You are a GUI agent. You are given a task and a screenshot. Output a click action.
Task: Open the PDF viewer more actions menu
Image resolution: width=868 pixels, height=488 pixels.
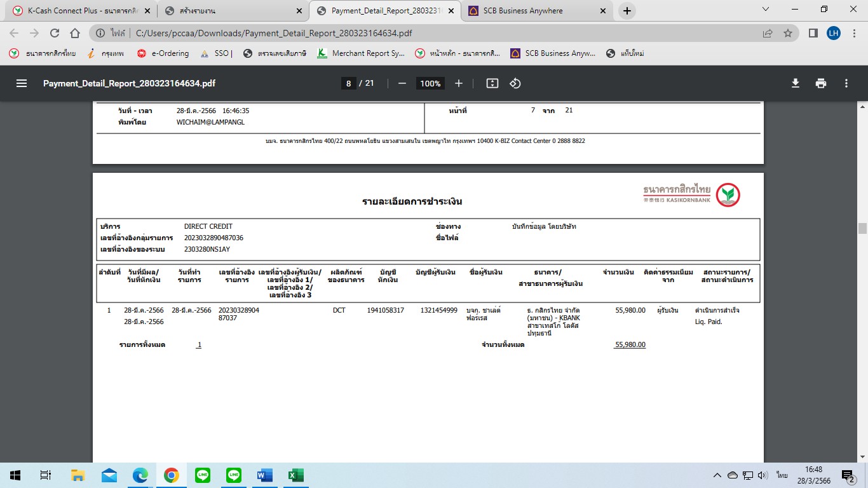tap(846, 83)
